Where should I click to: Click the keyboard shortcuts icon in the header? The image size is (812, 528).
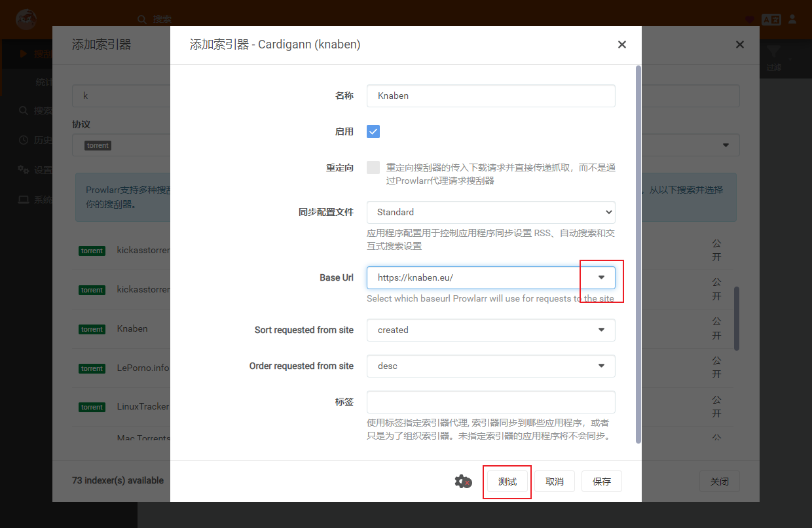tap(771, 20)
